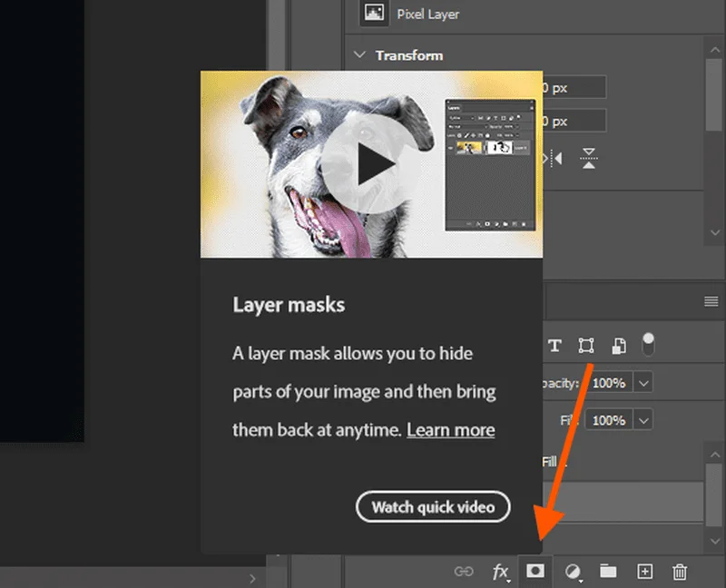Click the Transform section label
The width and height of the screenshot is (726, 588).
409,55
